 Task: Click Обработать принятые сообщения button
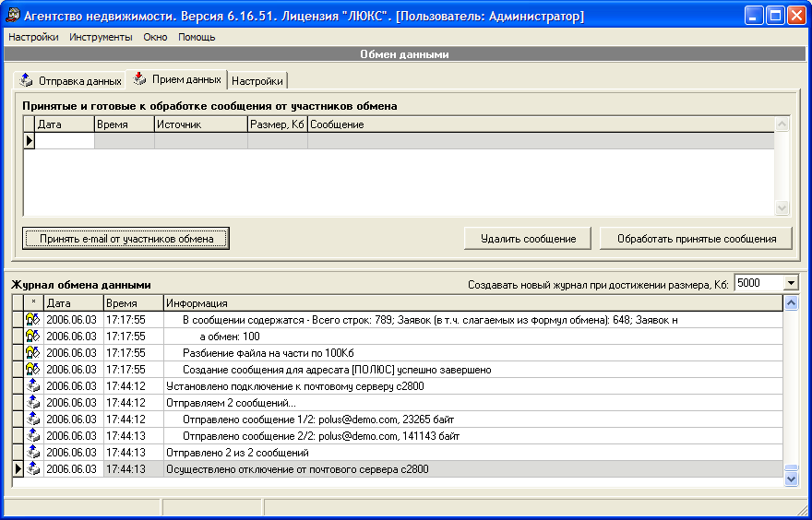point(697,239)
